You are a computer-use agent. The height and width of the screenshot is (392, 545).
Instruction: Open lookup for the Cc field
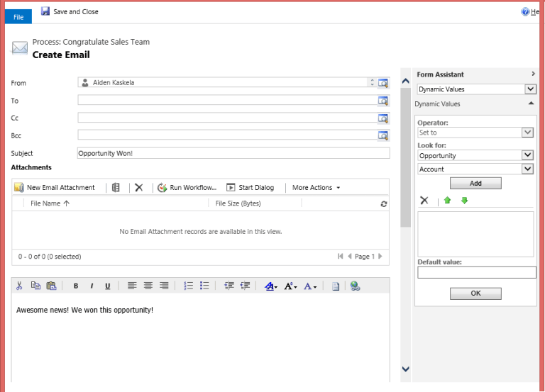click(383, 118)
